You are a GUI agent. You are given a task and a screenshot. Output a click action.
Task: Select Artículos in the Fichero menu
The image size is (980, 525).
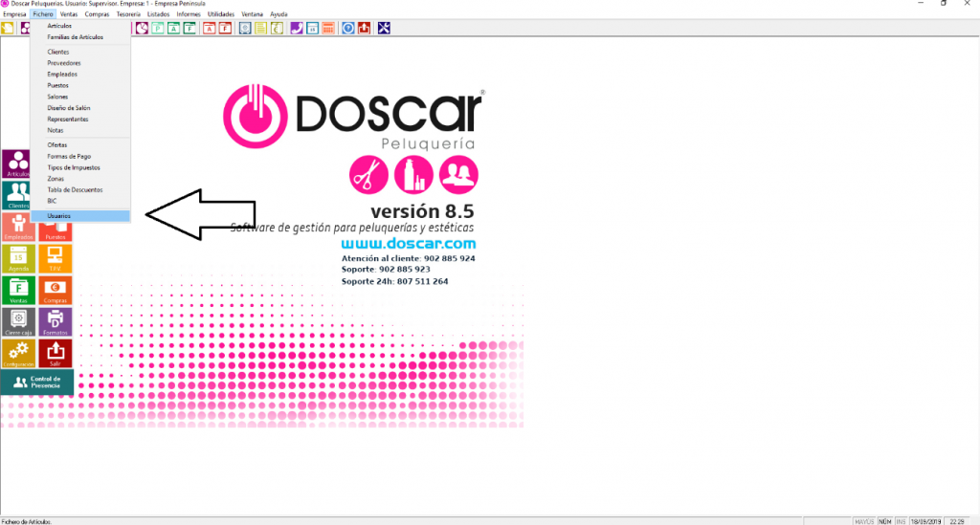(80, 26)
